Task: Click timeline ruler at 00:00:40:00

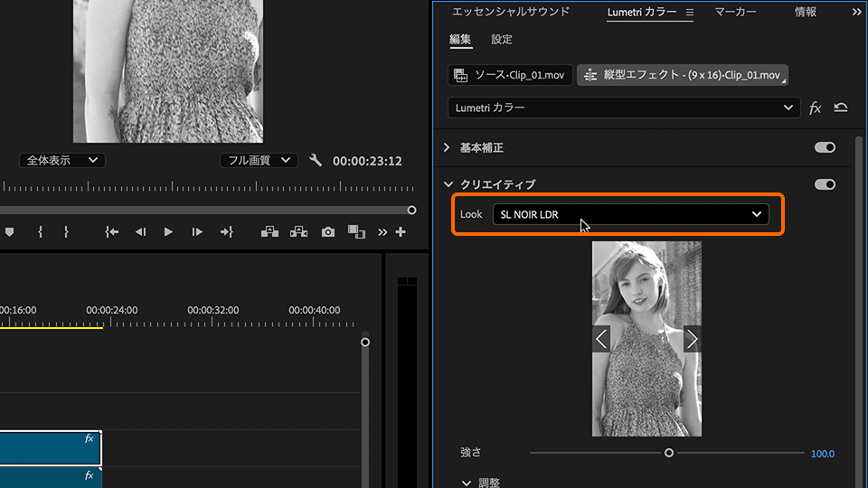Action: pos(315,310)
